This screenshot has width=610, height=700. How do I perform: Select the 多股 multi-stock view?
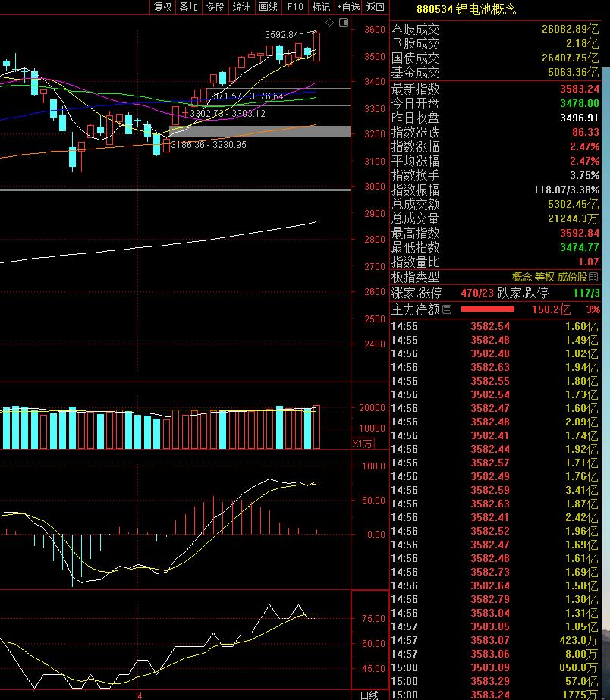[x=215, y=7]
